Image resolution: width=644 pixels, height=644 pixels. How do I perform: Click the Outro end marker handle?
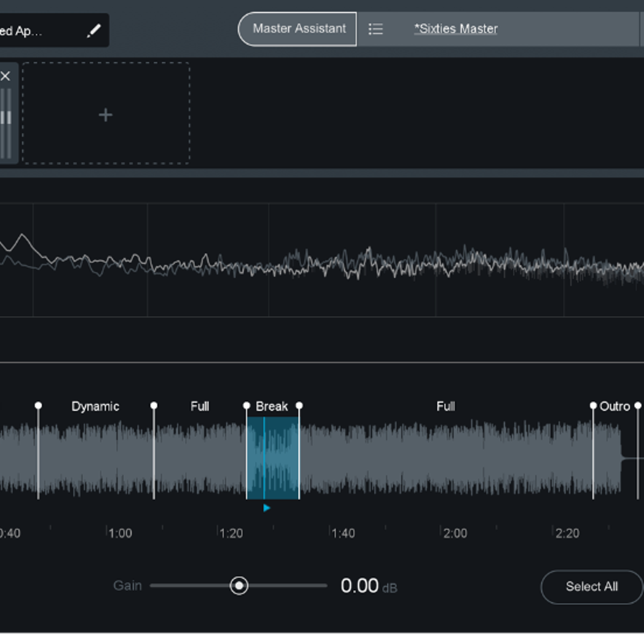pyautogui.click(x=638, y=405)
